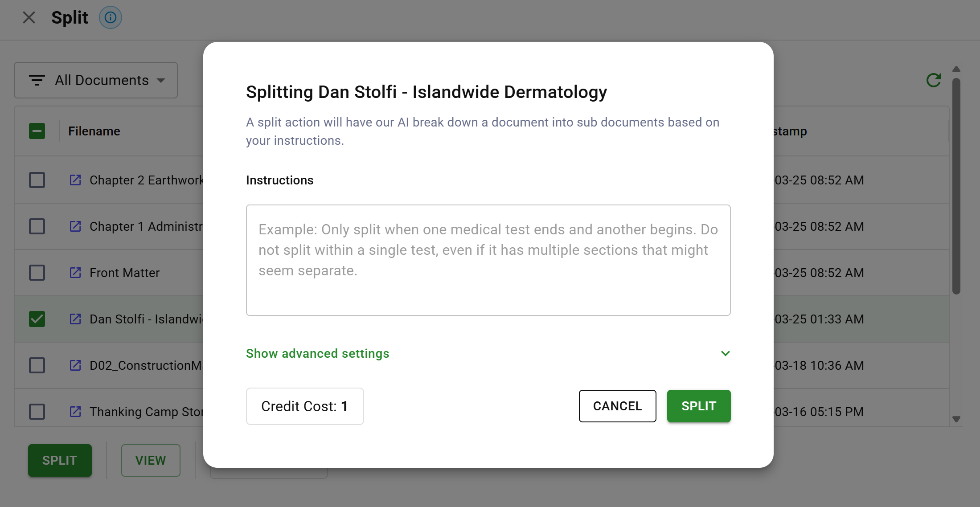Open Front Matter in a new window
Image resolution: width=980 pixels, height=507 pixels.
[75, 273]
